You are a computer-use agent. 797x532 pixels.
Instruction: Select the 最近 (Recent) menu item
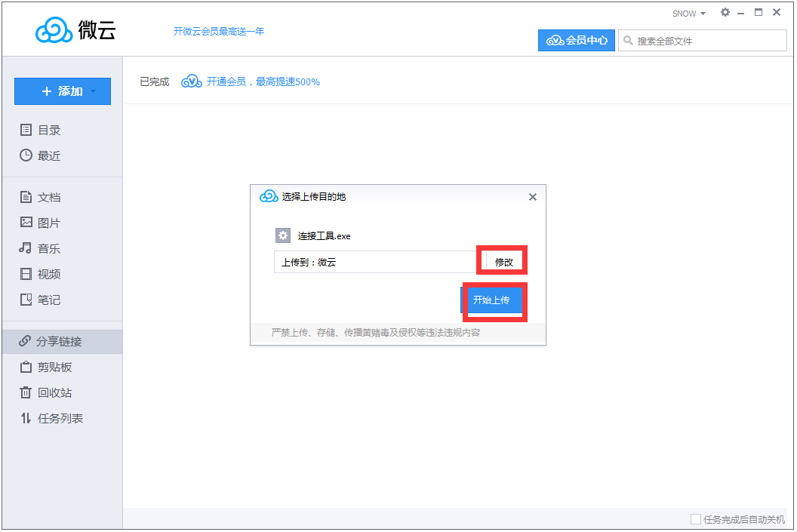(x=47, y=155)
